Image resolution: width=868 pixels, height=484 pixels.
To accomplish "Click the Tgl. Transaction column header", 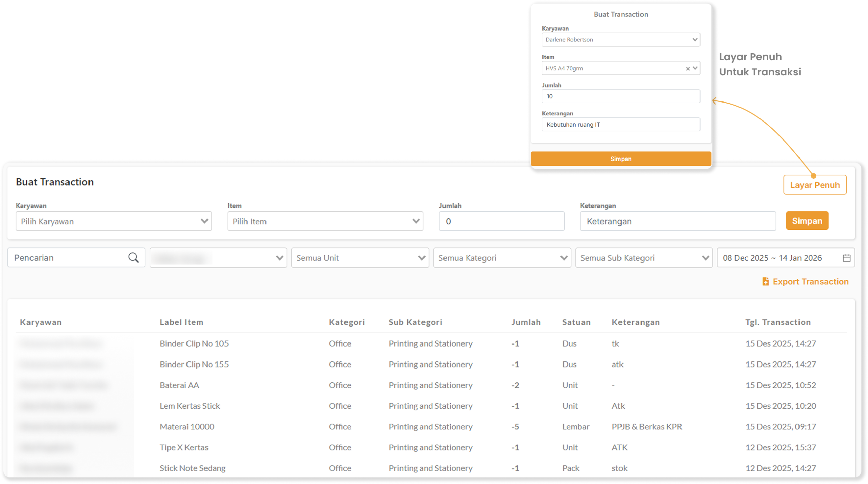I will point(778,322).
